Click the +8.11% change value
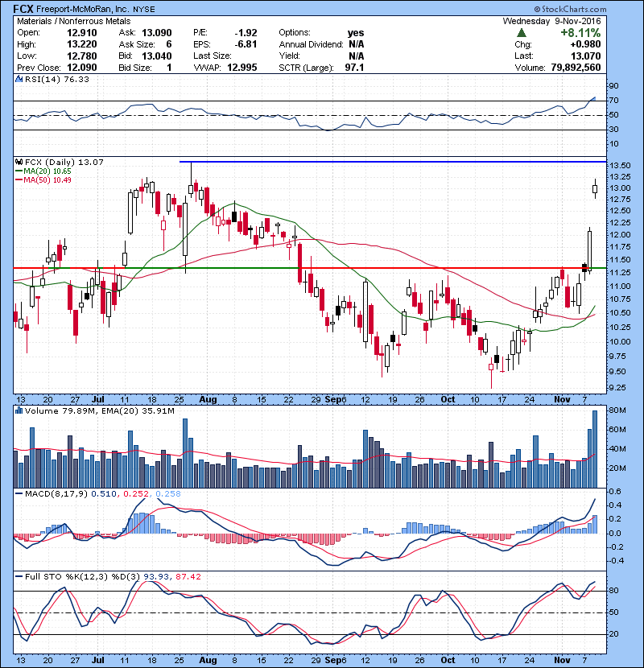Image resolution: width=644 pixels, height=668 pixels. pos(580,33)
